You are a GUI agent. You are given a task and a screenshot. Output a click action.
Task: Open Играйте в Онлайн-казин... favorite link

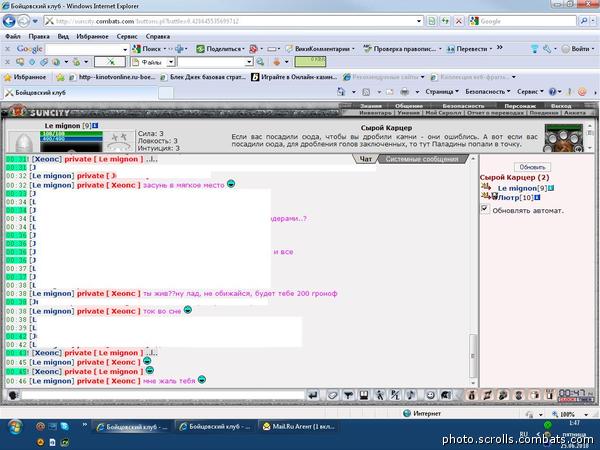click(294, 77)
